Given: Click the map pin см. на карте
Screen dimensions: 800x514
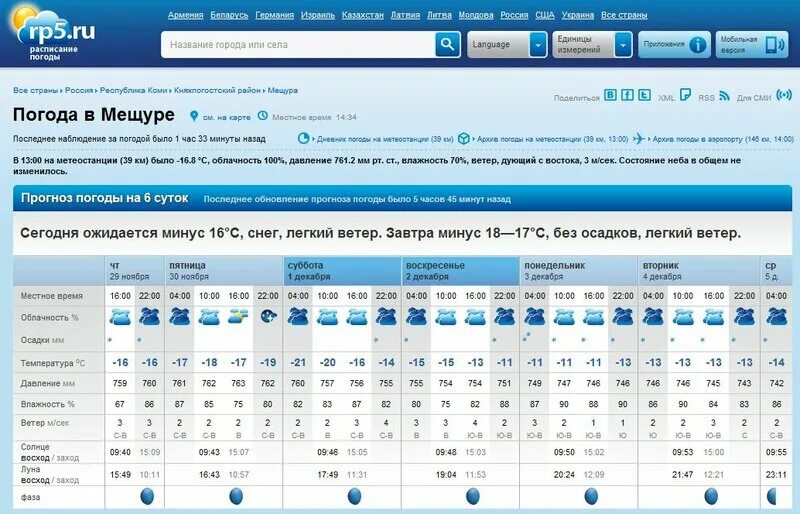Looking at the screenshot, I should coord(194,116).
